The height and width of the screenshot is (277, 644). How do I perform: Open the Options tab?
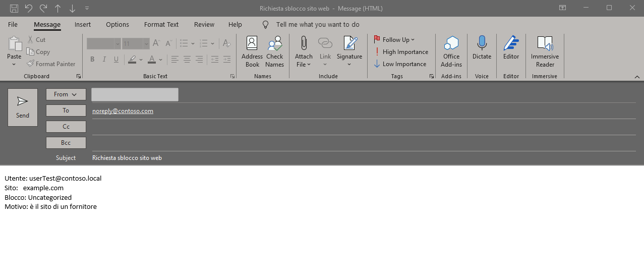[118, 24]
